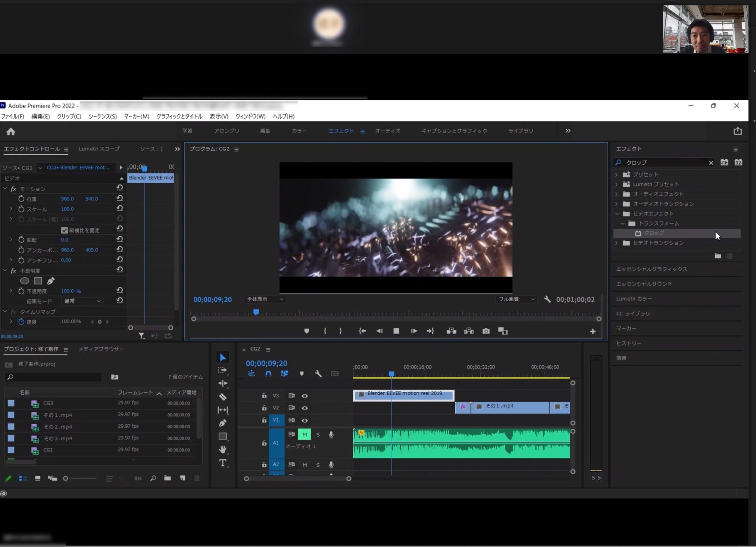Toggle animation stopwatch for Position

(21, 199)
